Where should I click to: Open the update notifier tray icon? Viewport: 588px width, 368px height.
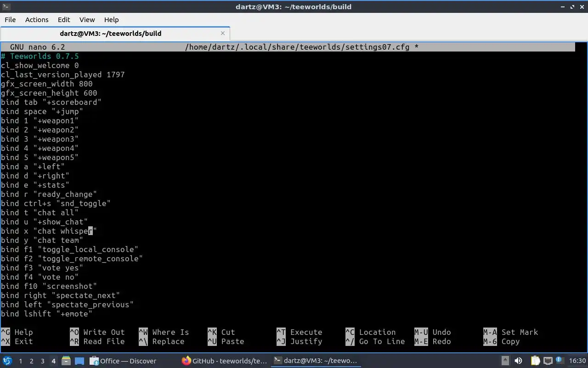click(560, 360)
